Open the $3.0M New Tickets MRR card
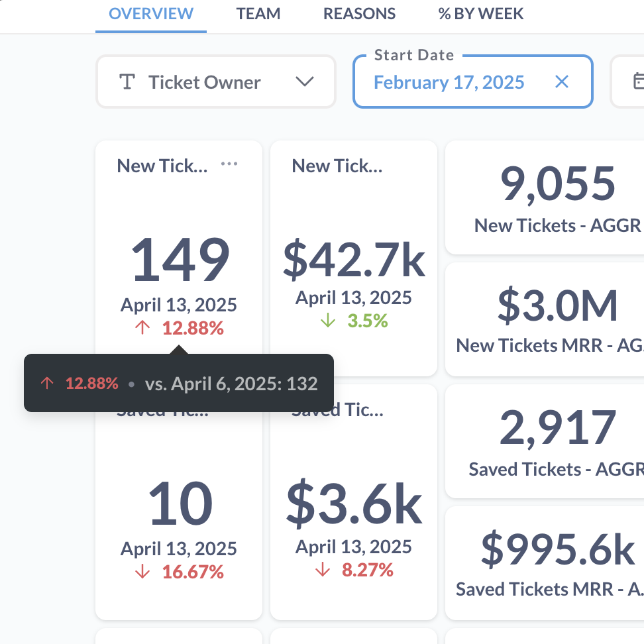This screenshot has width=644, height=644. (x=557, y=306)
